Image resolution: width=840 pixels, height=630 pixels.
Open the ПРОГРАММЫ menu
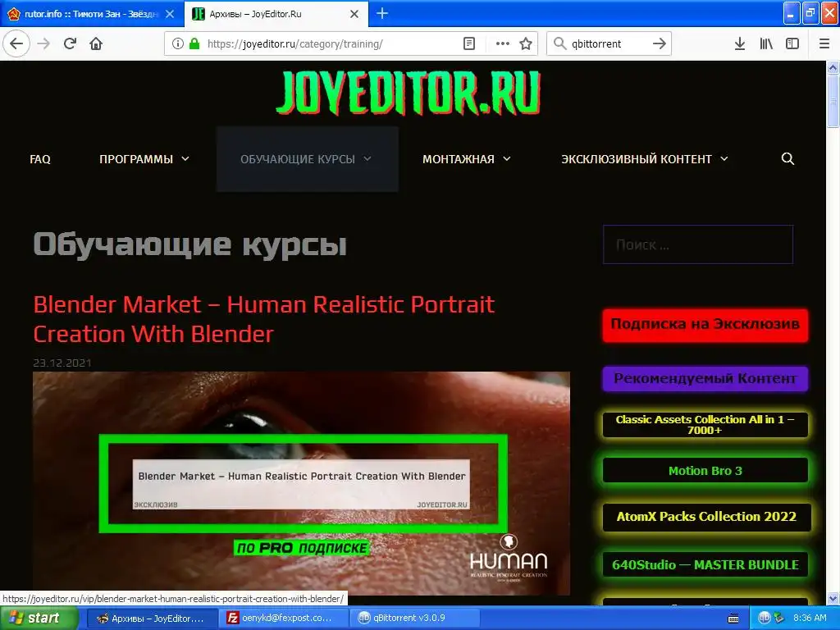[x=136, y=159]
